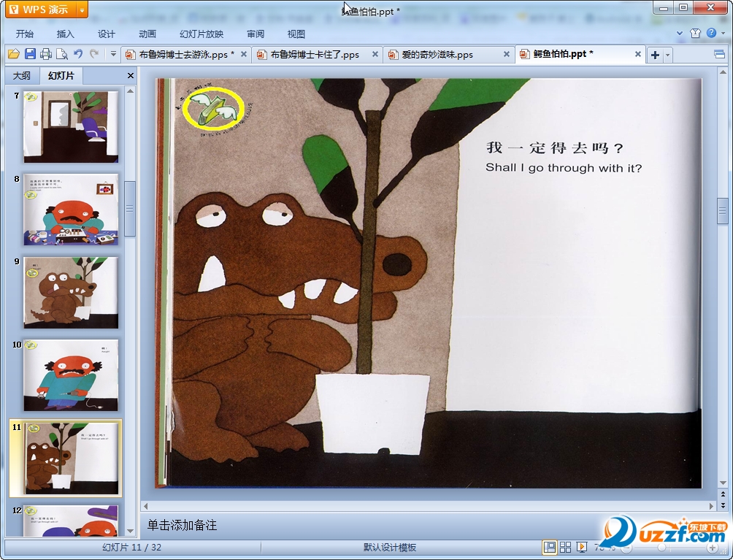Screen dimensions: 733x560
Task: Close the slide thumbnail pane
Action: [x=131, y=76]
